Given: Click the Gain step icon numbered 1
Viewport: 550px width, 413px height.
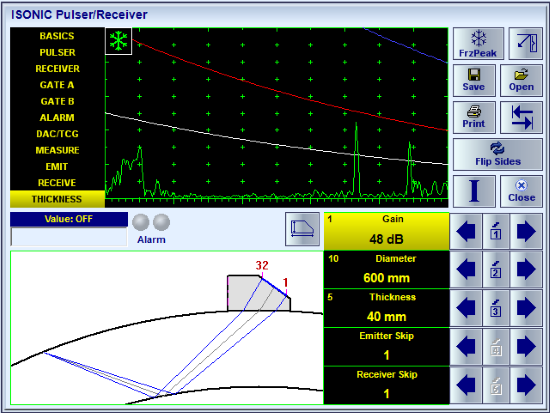Looking at the screenshot, I should coord(496,231).
